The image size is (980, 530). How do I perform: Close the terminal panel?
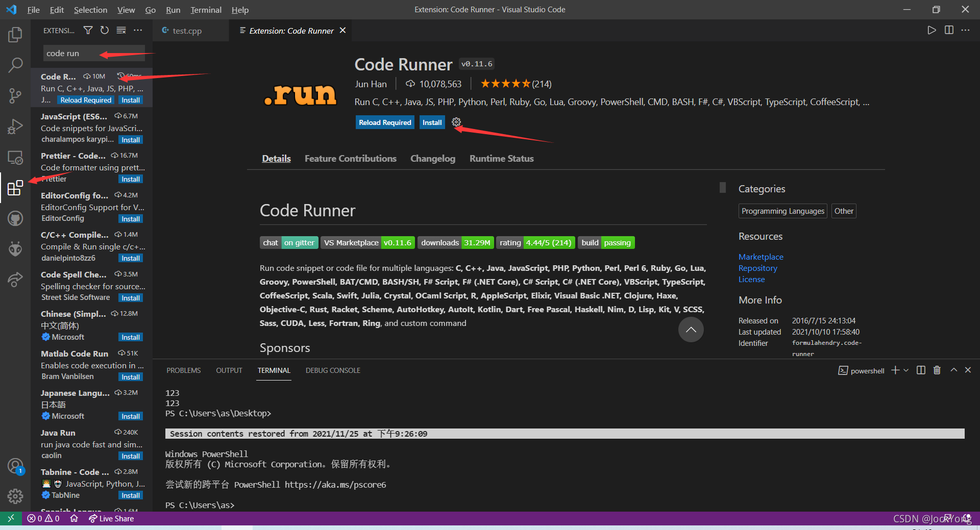point(968,370)
